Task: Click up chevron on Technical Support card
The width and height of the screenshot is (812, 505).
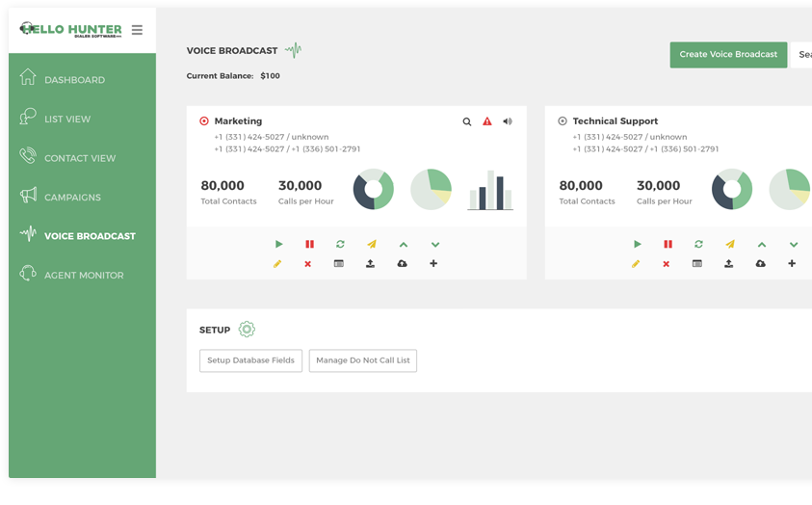Action: 762,245
